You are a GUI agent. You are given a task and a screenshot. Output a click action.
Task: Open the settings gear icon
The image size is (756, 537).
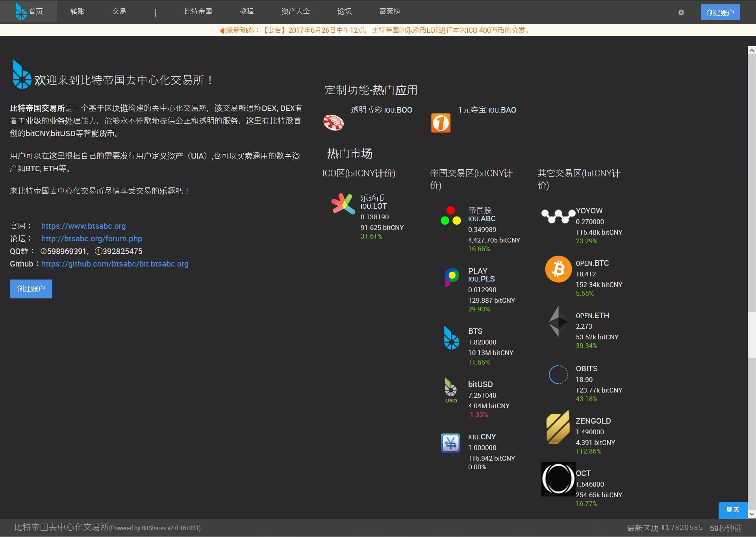[681, 13]
